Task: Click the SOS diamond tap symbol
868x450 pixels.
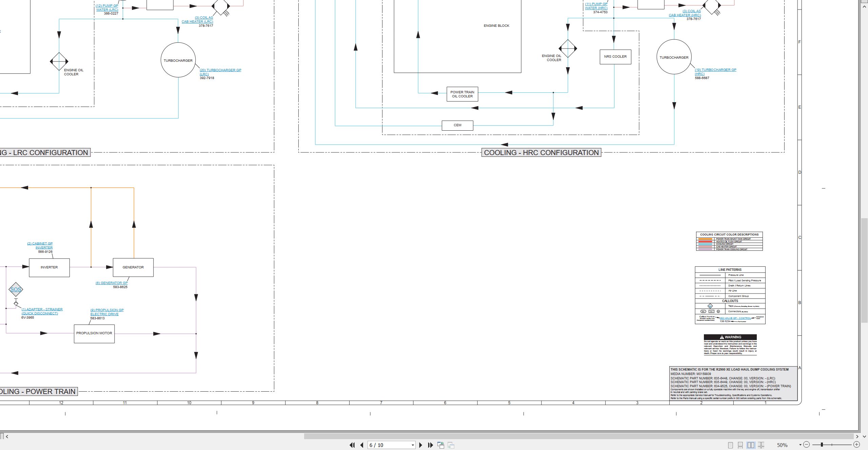Action: [x=16, y=289]
